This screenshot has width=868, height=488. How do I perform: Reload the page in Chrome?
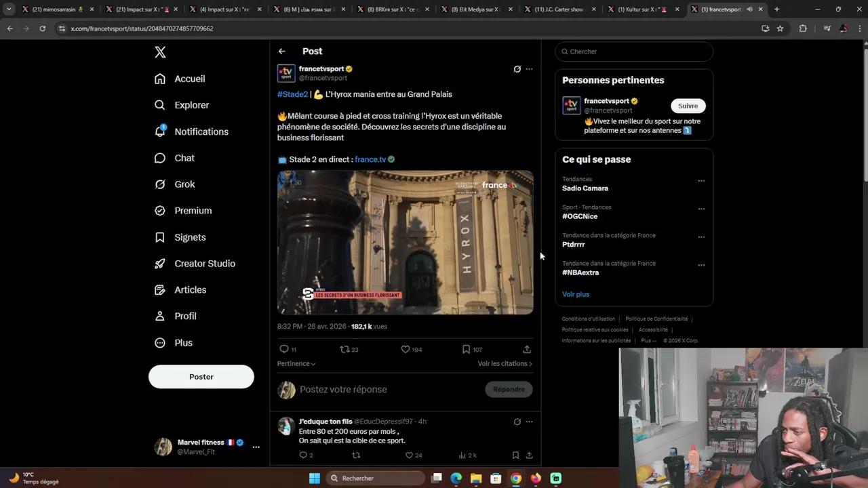(42, 28)
